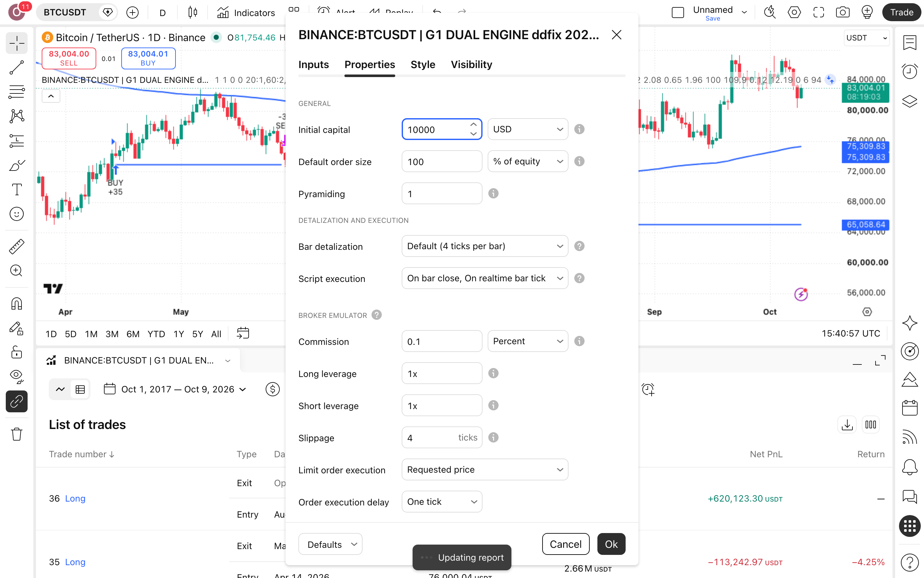Viewport: 924px width, 578px height.
Task: Click help icon beside Broker Emulator
Action: (x=376, y=315)
